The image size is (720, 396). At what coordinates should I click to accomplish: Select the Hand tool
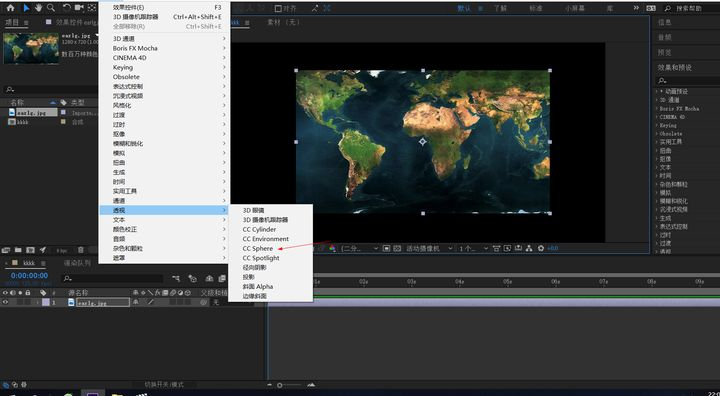(x=39, y=8)
